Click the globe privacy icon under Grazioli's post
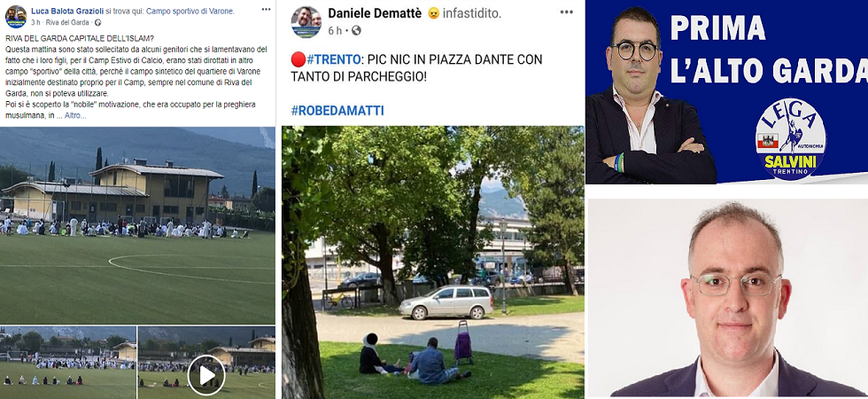The width and height of the screenshot is (868, 399). pyautogui.click(x=98, y=23)
